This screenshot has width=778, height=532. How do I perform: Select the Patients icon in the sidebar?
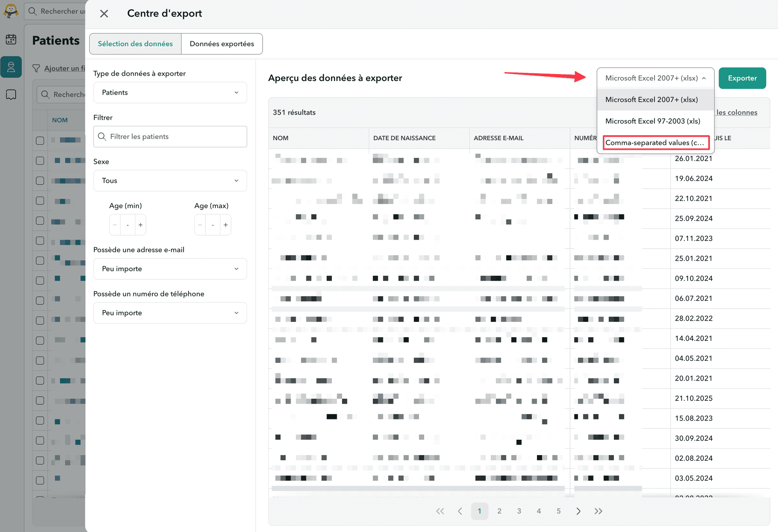click(x=11, y=67)
